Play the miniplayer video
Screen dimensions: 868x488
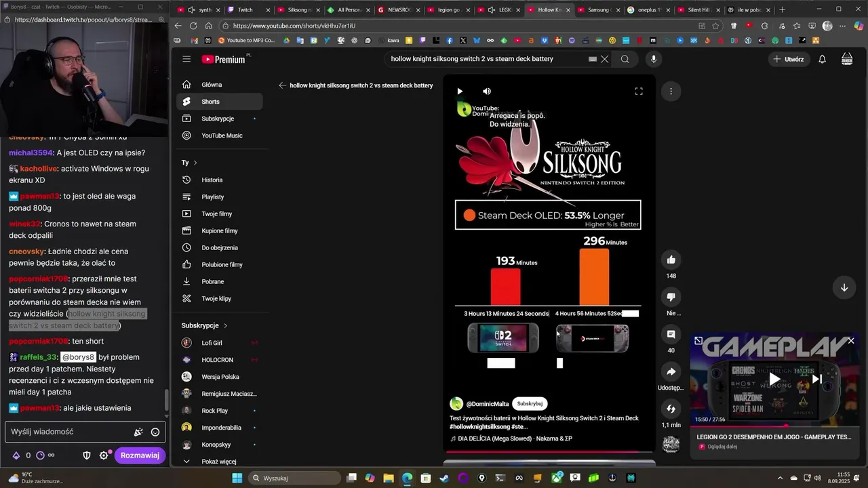coord(774,379)
